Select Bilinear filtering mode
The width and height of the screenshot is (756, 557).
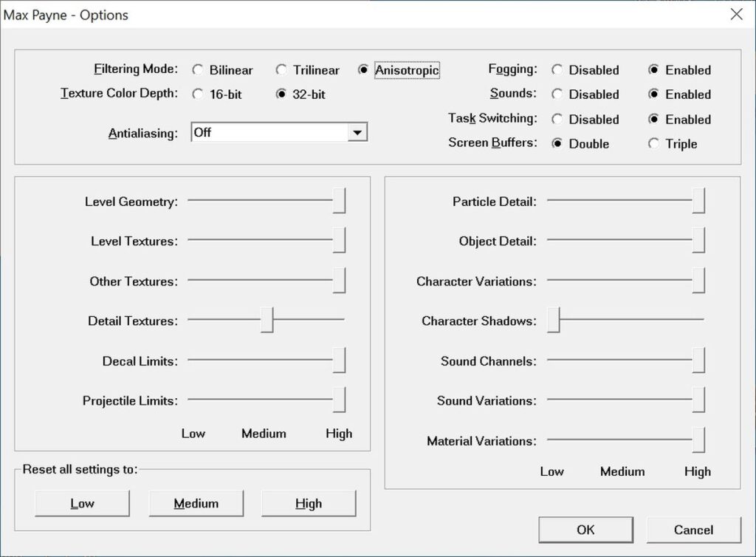222,70
